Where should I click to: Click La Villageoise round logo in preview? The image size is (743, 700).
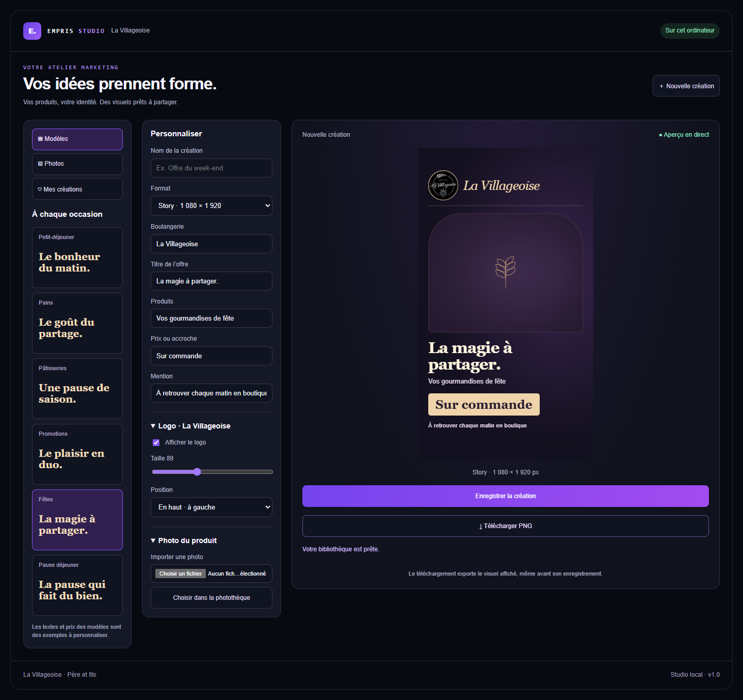[443, 185]
